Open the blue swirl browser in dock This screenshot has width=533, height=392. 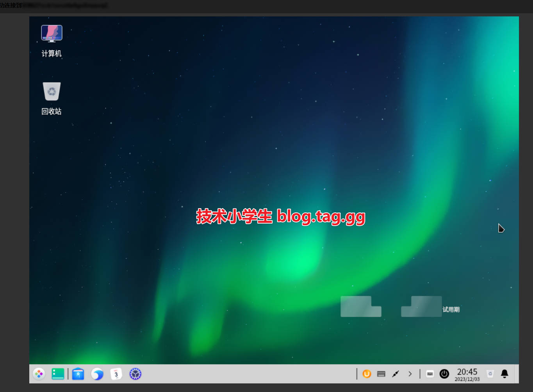97,374
